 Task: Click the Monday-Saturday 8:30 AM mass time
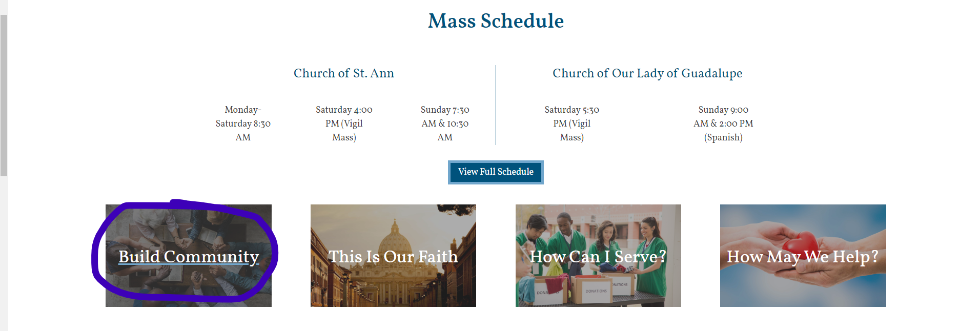[243, 123]
